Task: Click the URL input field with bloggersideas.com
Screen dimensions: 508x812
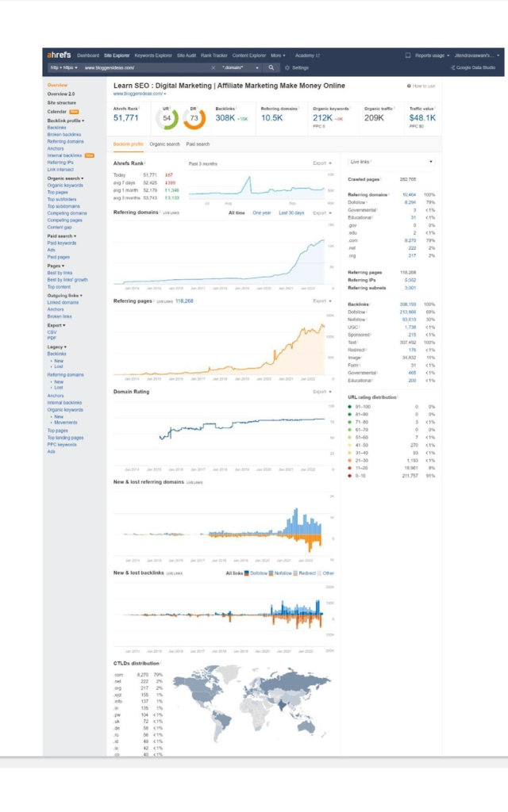Action: coord(145,67)
